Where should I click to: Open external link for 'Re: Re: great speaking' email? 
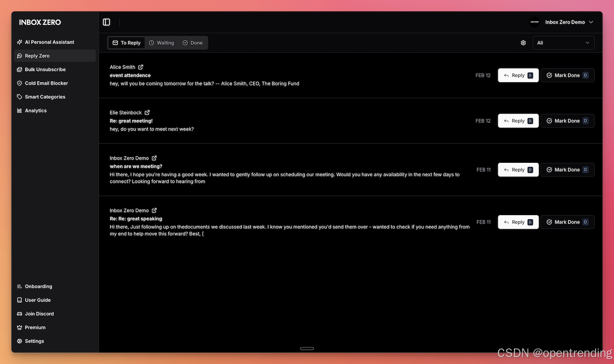pyautogui.click(x=154, y=210)
